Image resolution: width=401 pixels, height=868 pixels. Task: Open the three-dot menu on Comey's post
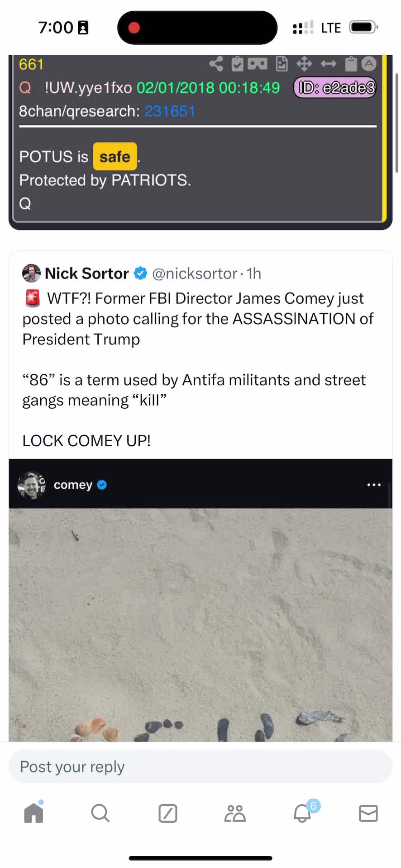[x=374, y=485]
